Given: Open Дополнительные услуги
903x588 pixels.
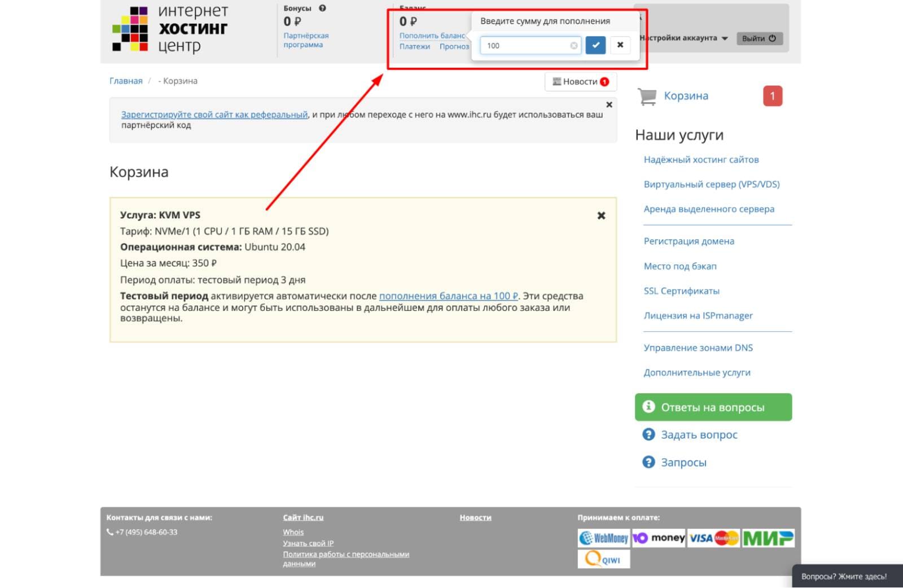Looking at the screenshot, I should 697,372.
